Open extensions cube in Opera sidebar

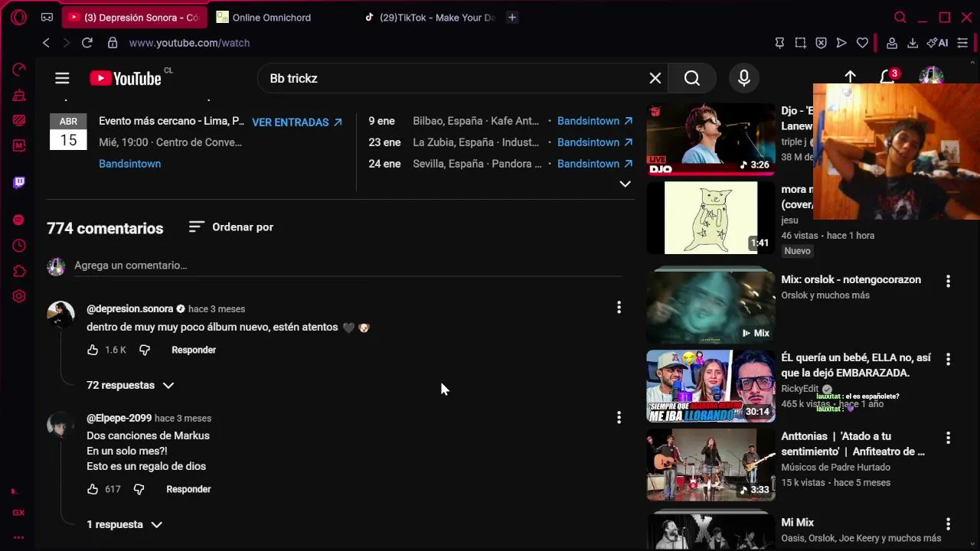coord(19,271)
